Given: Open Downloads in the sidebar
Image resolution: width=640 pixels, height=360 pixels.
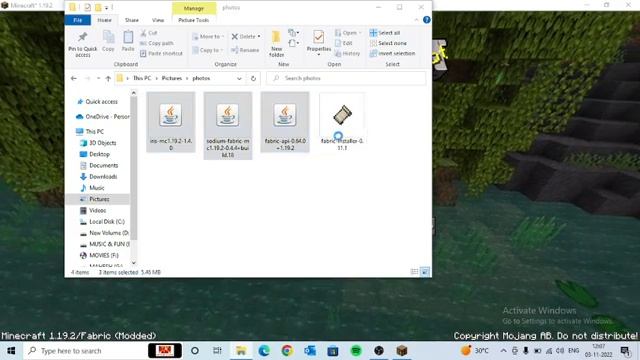Looking at the screenshot, I should (99, 177).
